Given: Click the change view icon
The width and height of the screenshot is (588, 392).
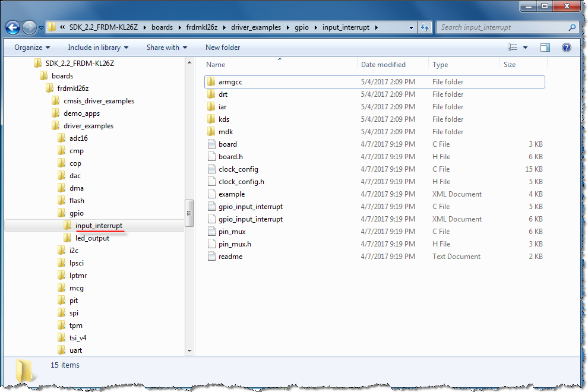Looking at the screenshot, I should [x=512, y=48].
